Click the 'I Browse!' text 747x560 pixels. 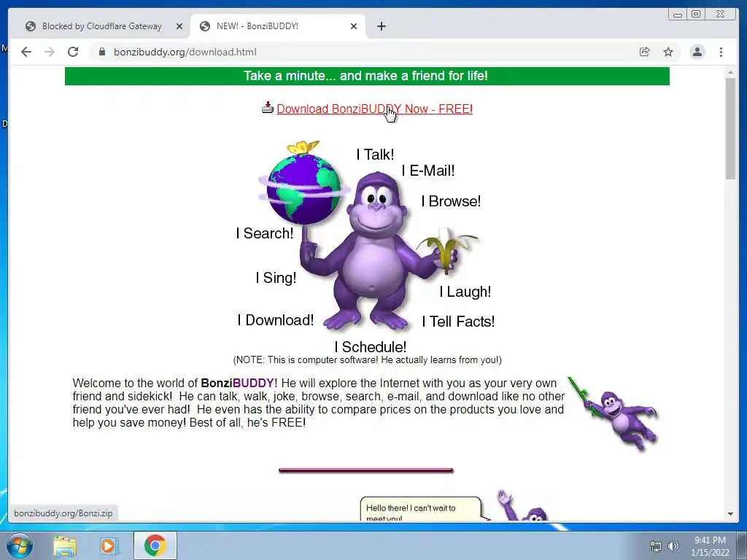coord(451,201)
